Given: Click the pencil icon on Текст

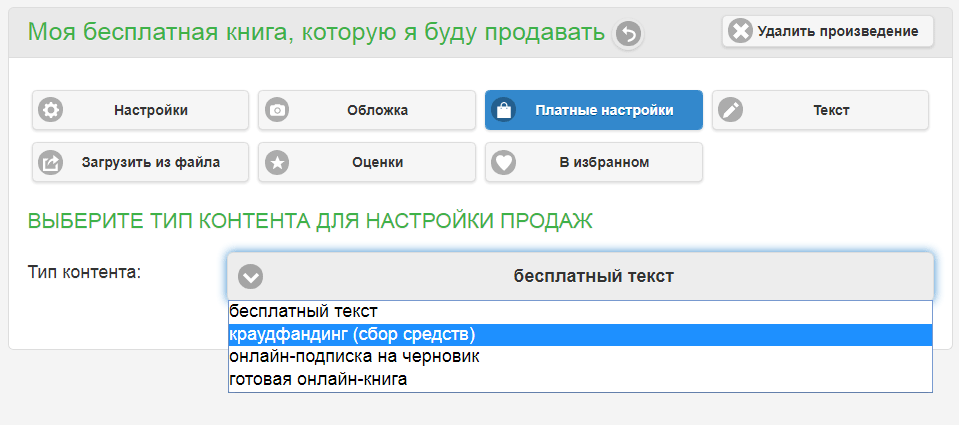Looking at the screenshot, I should 731,110.
